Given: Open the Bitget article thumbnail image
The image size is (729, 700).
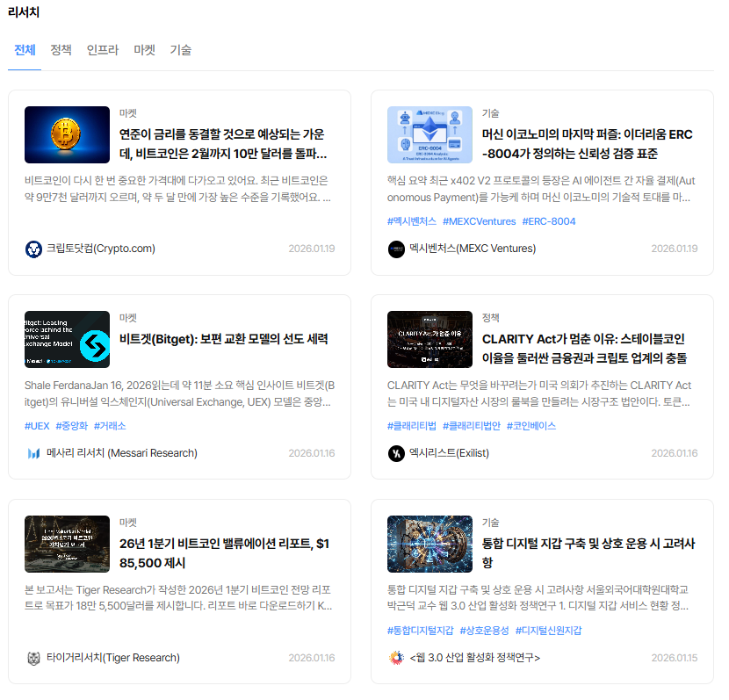Looking at the screenshot, I should tap(67, 339).
